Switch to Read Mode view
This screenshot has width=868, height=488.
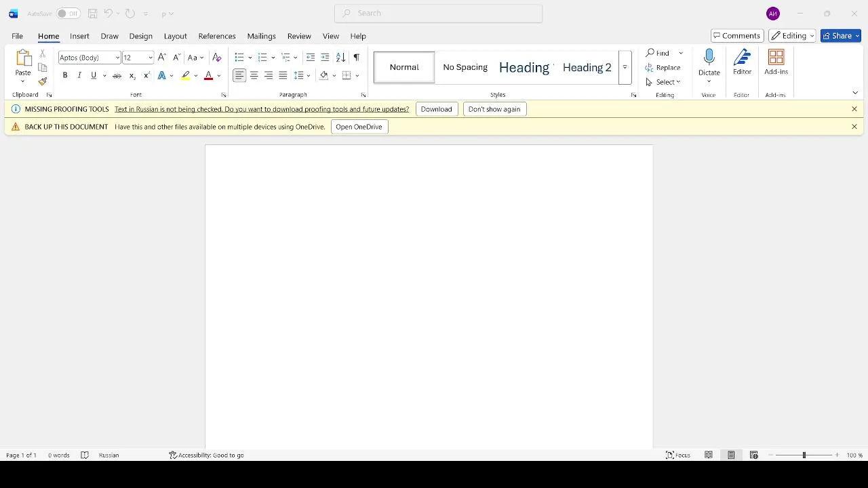click(x=709, y=455)
